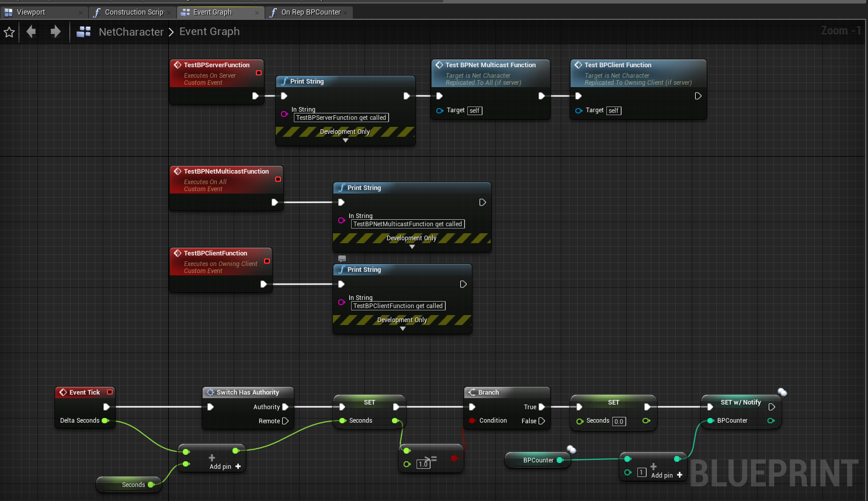868x501 pixels.
Task: Open the On Rep BPCounter tab
Action: point(310,12)
